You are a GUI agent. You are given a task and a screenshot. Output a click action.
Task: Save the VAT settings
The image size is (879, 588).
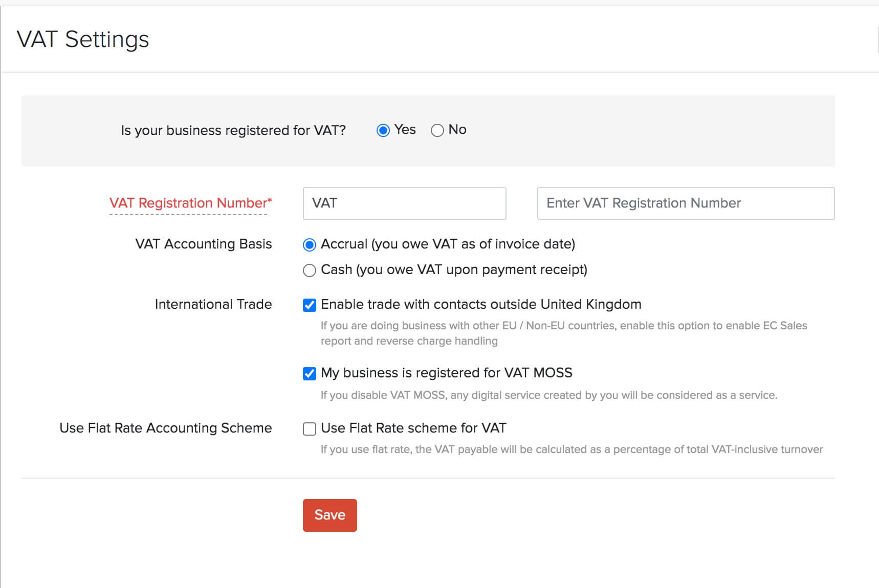[329, 515]
